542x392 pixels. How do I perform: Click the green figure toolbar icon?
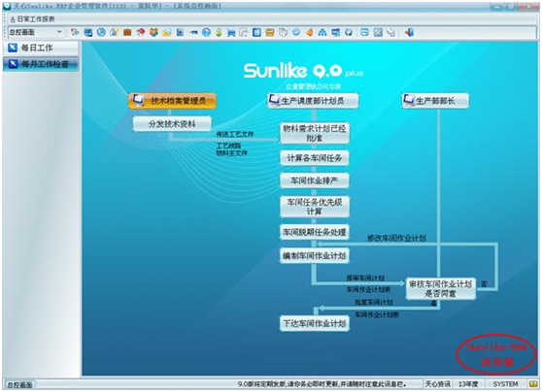219,32
